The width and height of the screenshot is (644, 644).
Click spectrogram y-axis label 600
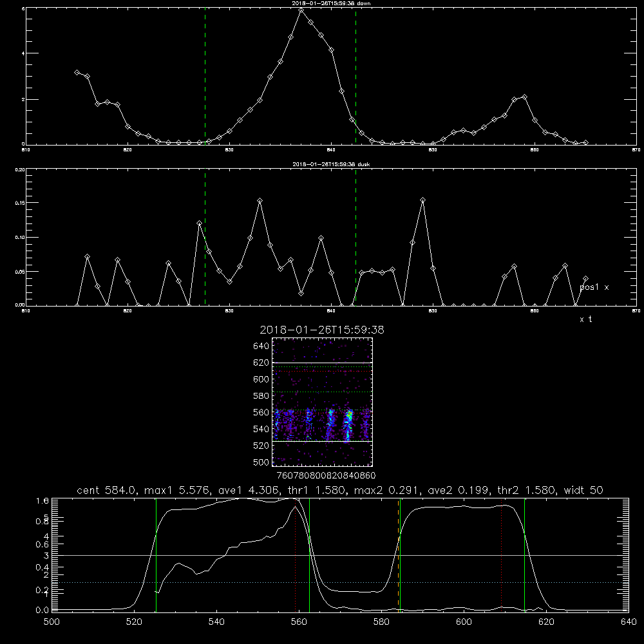tap(261, 379)
